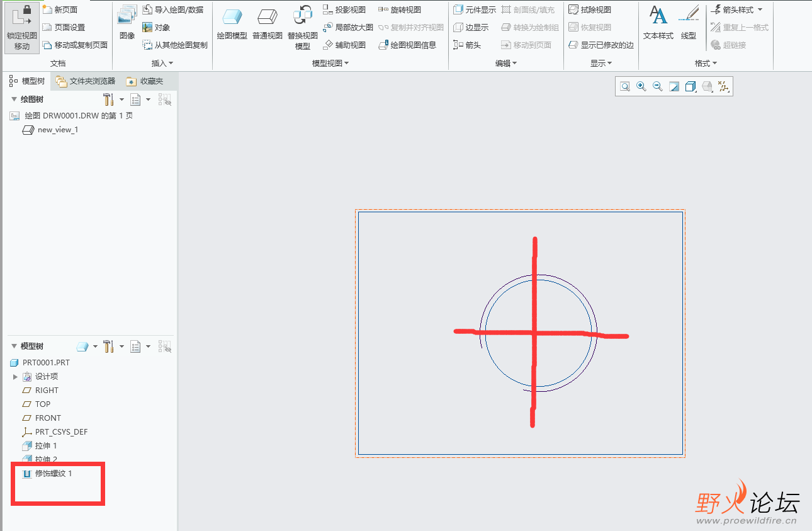The image size is (812, 531).
Task: Create a Detailed View (局部放大图)
Action: coord(348,27)
